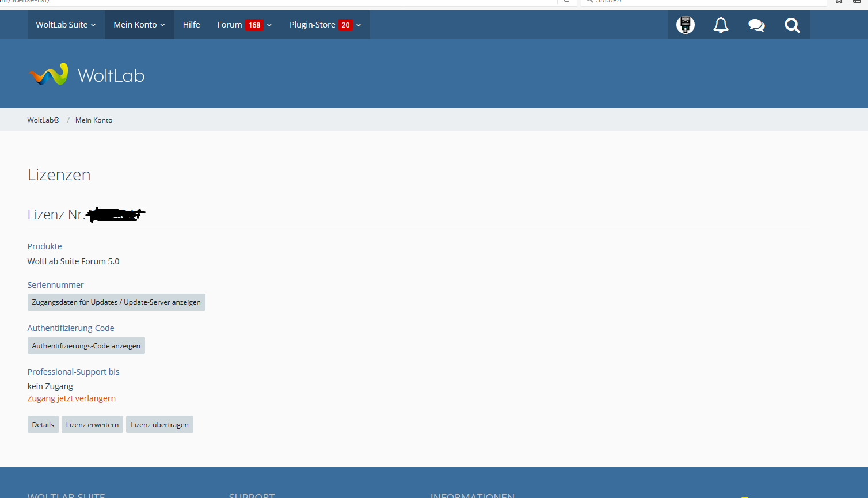Show update server credentials (Zugangsdaten)

tap(116, 302)
